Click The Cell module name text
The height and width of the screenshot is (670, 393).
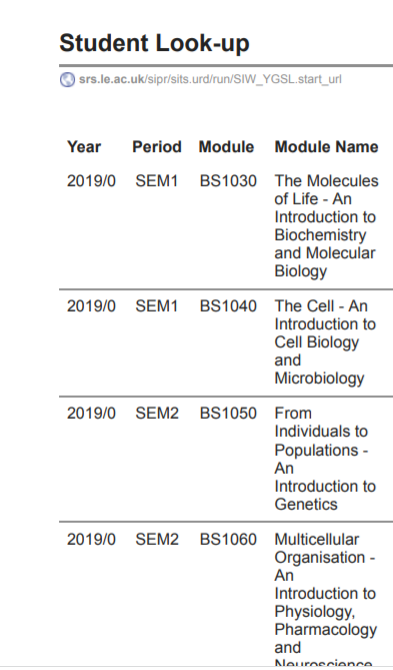click(325, 342)
